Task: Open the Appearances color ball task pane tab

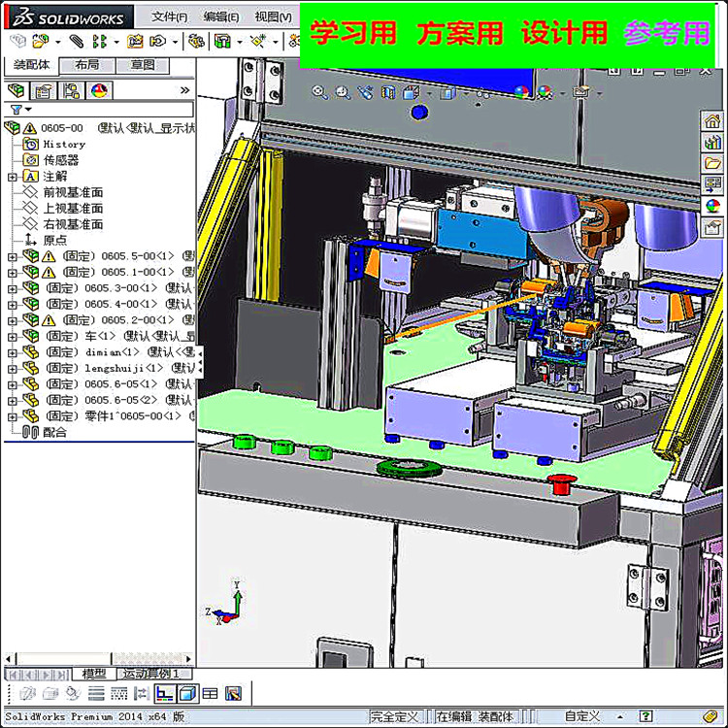Action: coord(712,206)
